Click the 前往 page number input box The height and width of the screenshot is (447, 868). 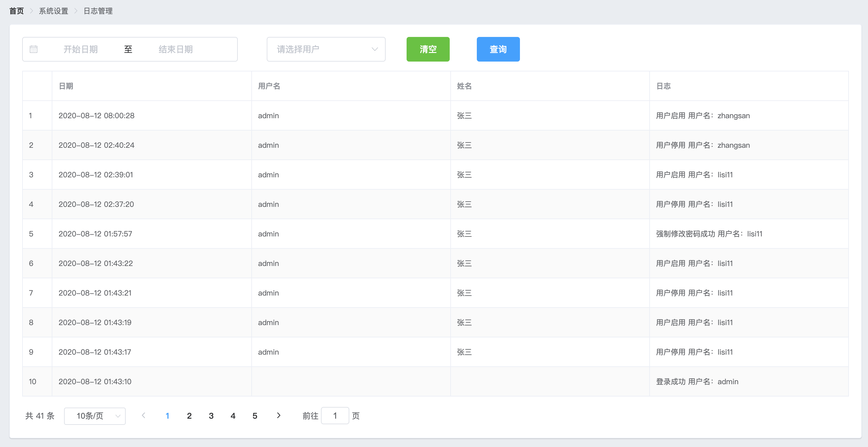335,415
